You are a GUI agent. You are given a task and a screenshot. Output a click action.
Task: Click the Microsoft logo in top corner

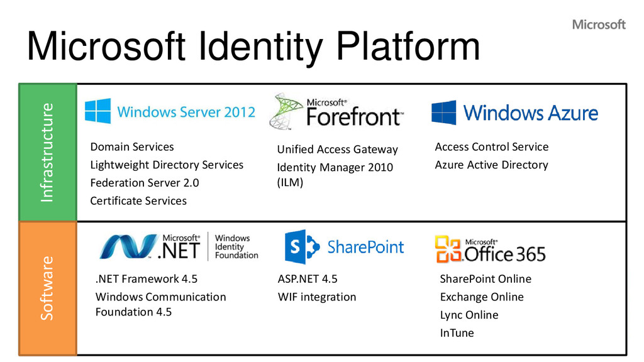[599, 25]
